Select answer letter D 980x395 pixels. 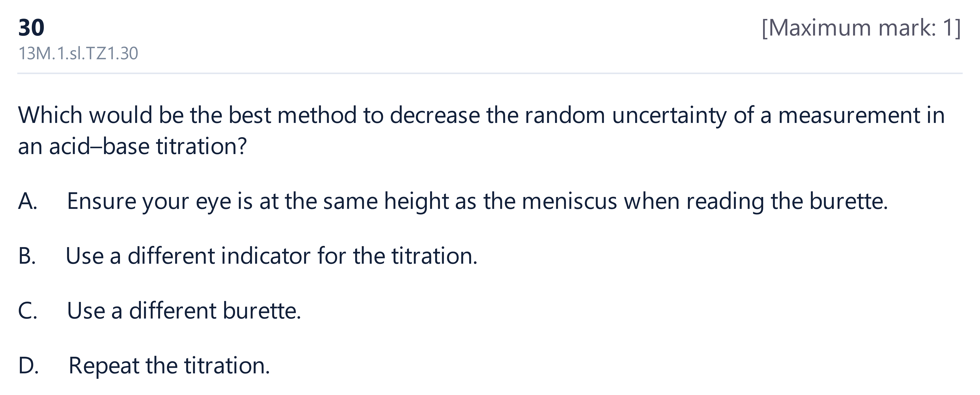coord(28,365)
